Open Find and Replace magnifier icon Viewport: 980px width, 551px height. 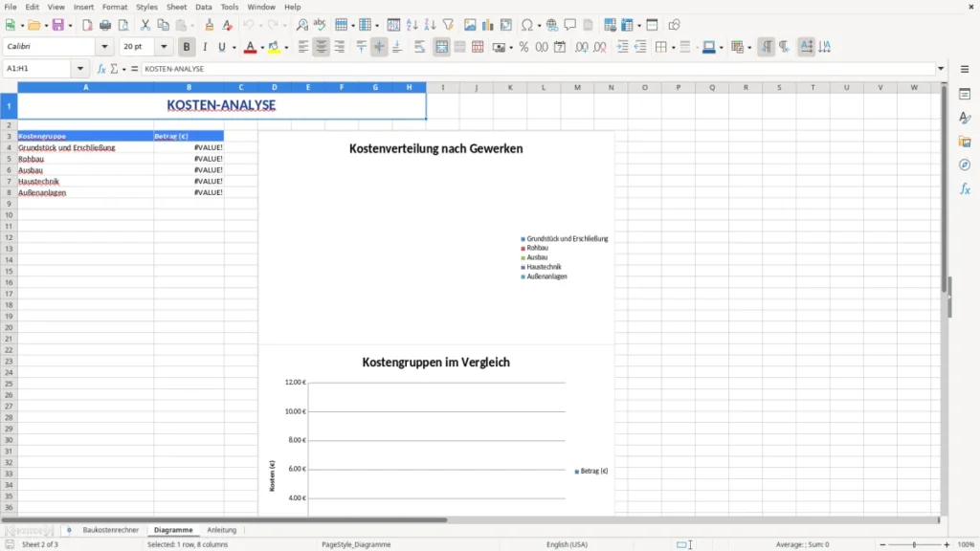tap(301, 25)
